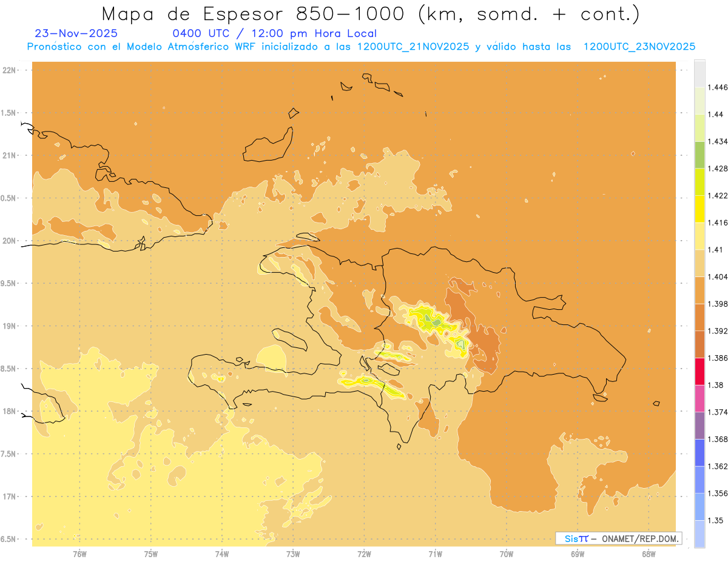Select the date '23-Nov-2025'
The image size is (728, 562).
(76, 33)
